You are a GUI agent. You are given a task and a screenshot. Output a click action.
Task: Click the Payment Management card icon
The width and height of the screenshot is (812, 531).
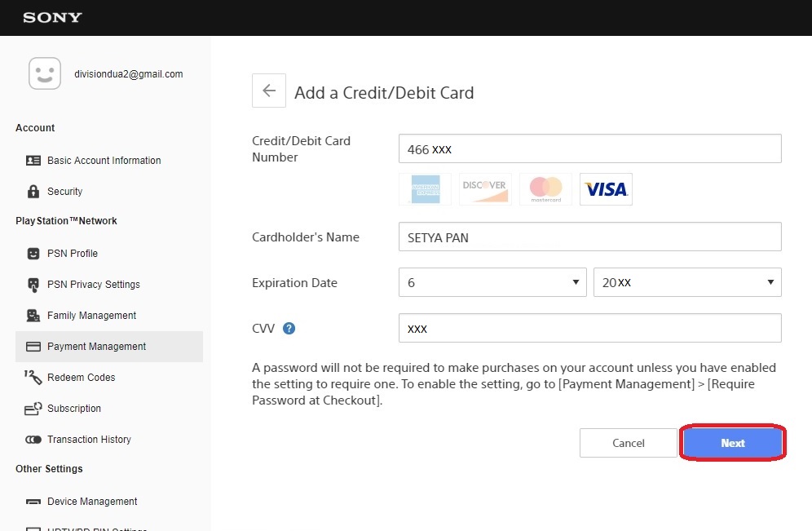click(33, 347)
